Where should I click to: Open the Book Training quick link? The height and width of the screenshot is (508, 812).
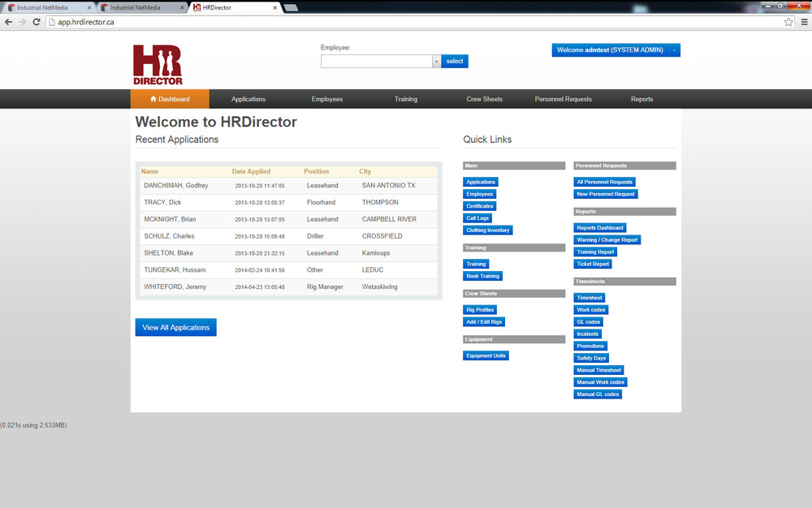click(482, 276)
